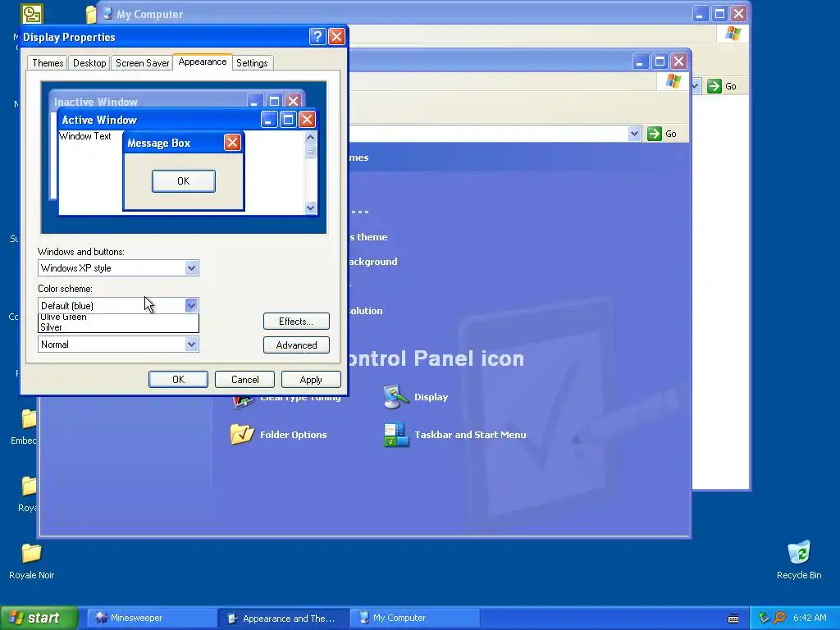Maximize the Appearance and Themes window
The height and width of the screenshot is (630, 840).
660,61
